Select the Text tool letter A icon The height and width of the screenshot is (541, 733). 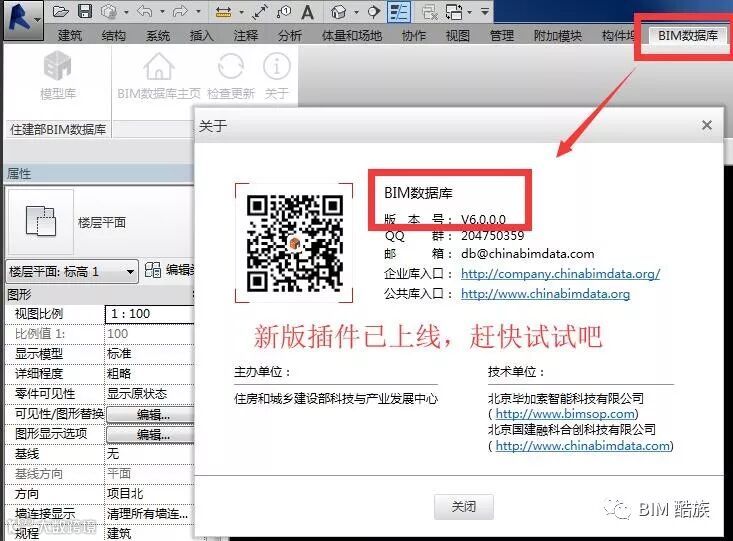308,12
